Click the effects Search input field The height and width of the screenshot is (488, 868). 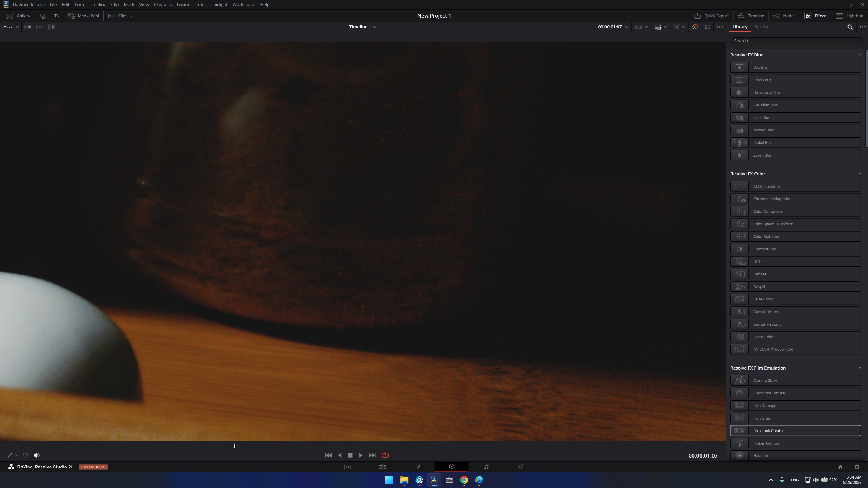797,41
